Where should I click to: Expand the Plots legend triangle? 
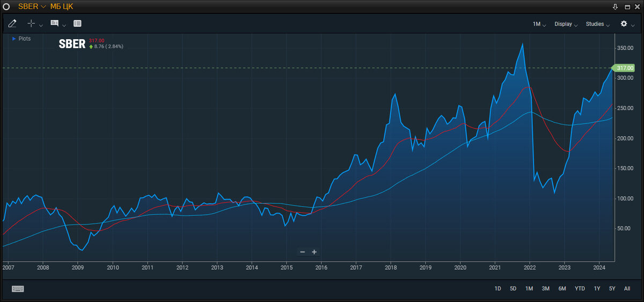(x=14, y=39)
